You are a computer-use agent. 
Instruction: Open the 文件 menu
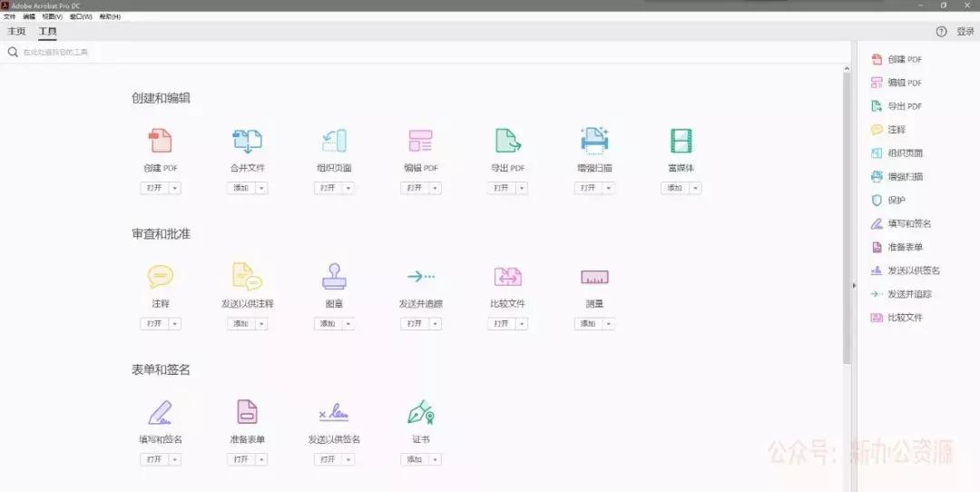coord(9,17)
